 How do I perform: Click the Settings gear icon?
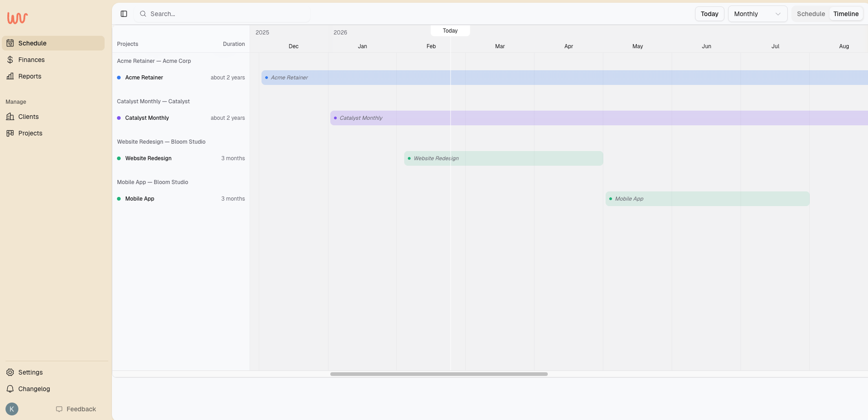coord(10,372)
